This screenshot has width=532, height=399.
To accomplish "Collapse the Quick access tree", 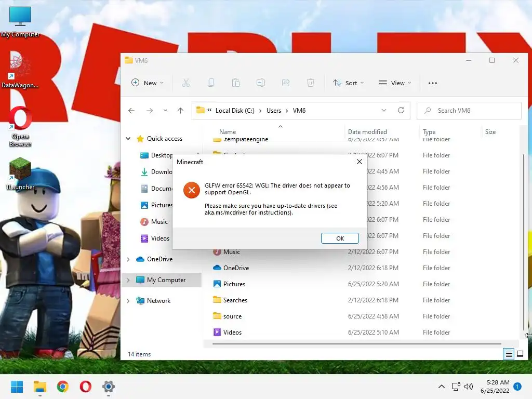I will pos(128,138).
